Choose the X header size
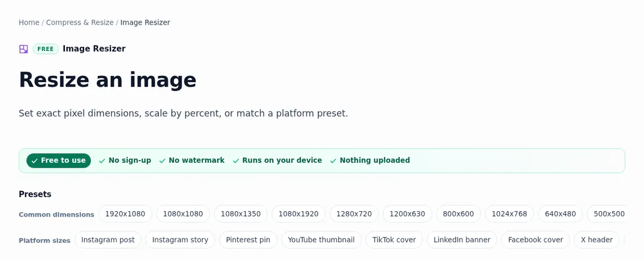Image resolution: width=644 pixels, height=260 pixels. click(x=597, y=240)
